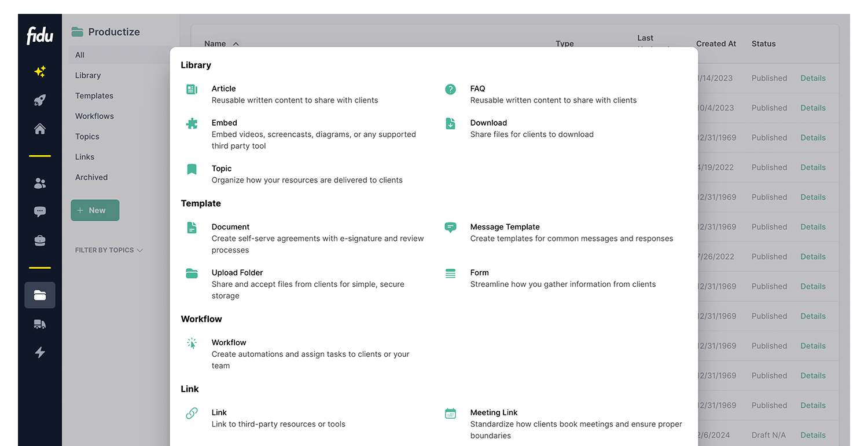This screenshot has width=868, height=446.
Task: Open the people icon in sidebar
Action: click(x=40, y=184)
